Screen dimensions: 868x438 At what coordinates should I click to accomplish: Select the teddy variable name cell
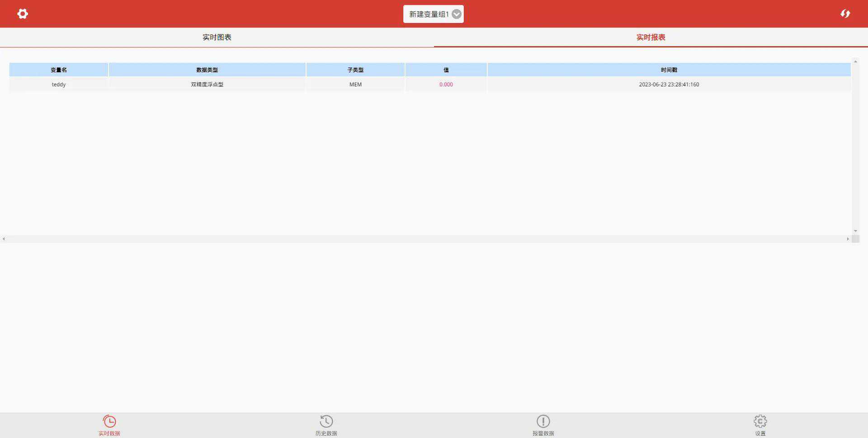[59, 85]
